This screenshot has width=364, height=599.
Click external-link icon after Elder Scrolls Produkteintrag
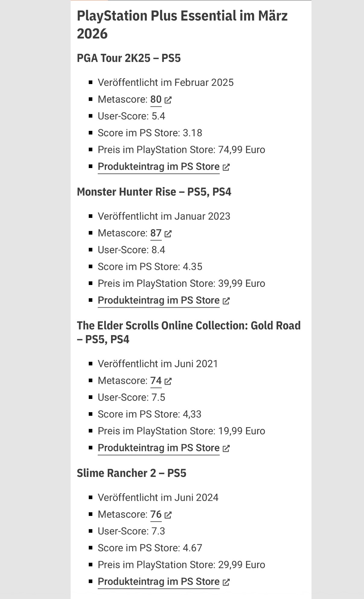pos(226,448)
